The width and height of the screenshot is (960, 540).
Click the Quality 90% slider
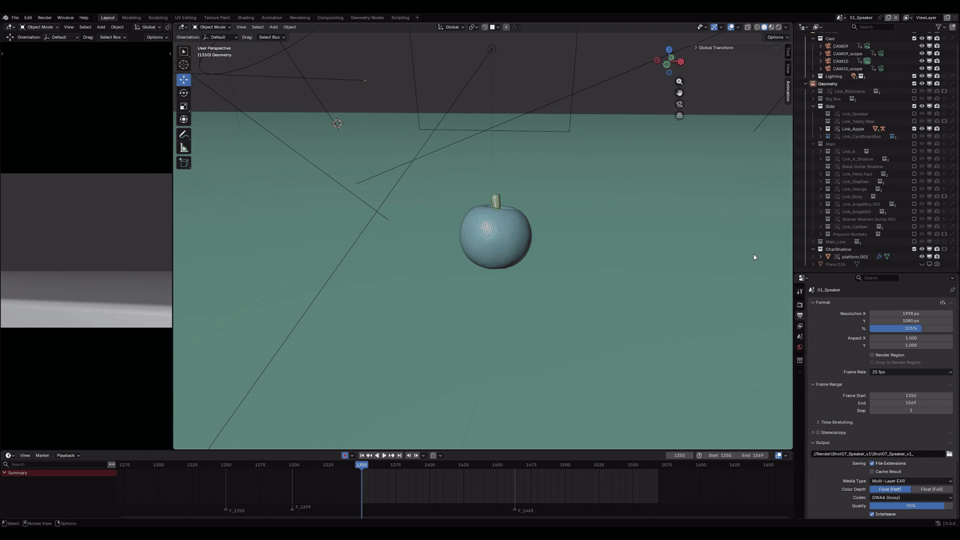(x=911, y=506)
